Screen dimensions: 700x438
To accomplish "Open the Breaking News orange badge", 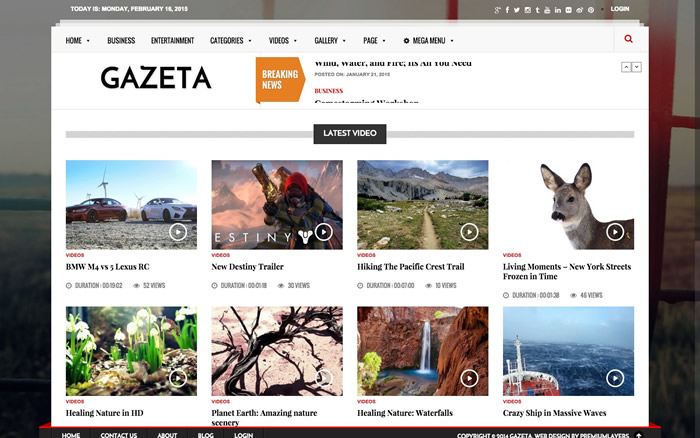I will click(x=280, y=80).
